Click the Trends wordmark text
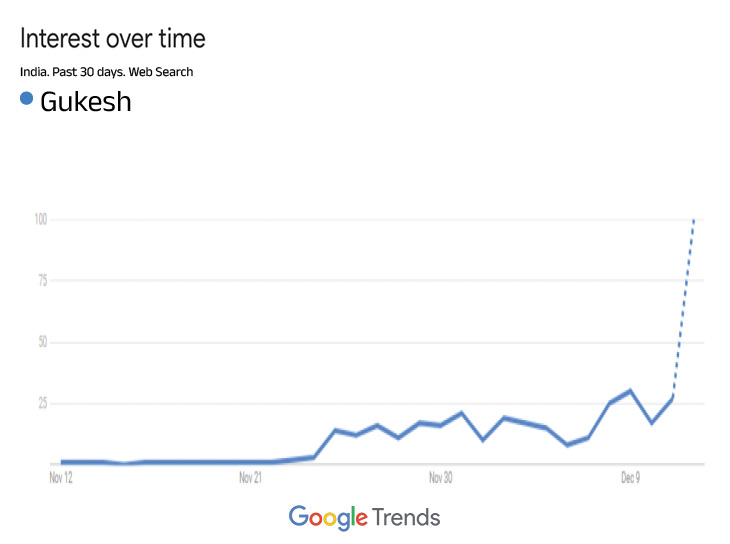 pos(406,517)
